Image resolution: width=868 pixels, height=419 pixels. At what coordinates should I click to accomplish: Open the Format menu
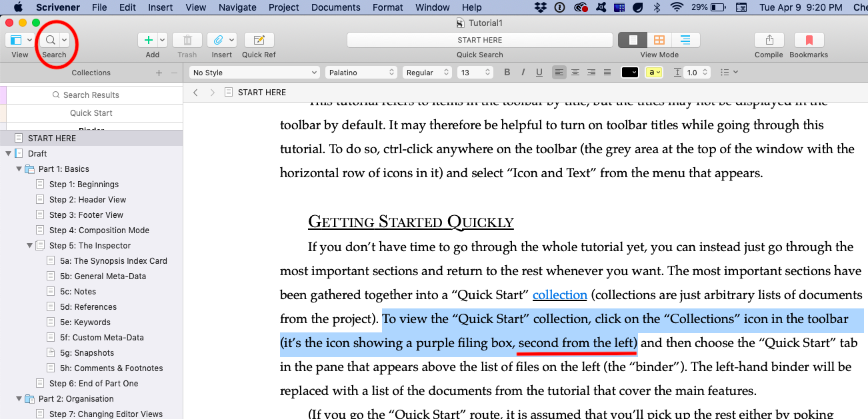coord(387,7)
